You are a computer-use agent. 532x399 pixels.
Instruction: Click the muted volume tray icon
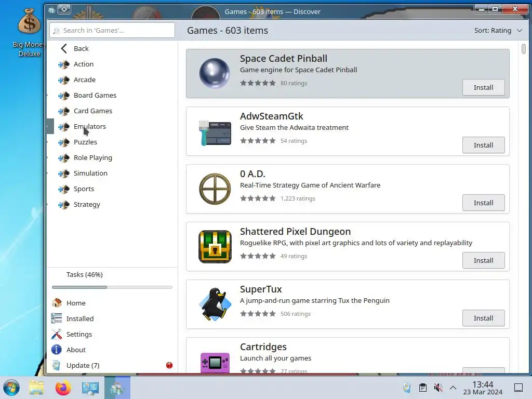pos(438,388)
